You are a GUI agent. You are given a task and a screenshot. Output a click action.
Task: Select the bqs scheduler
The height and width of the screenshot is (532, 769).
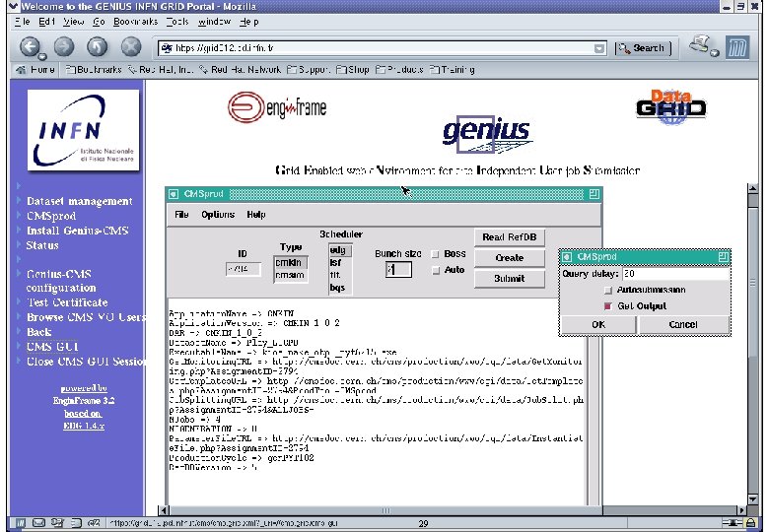pos(339,288)
